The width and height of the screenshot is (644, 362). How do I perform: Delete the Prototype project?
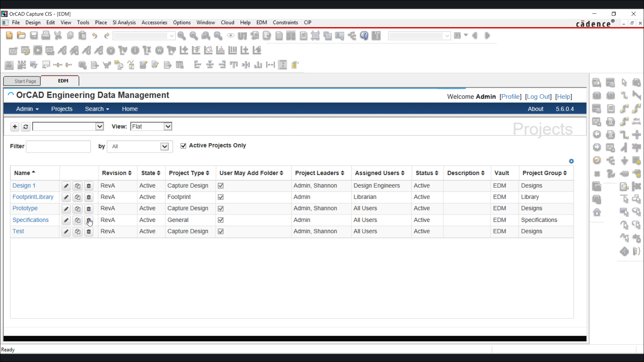[x=89, y=208]
